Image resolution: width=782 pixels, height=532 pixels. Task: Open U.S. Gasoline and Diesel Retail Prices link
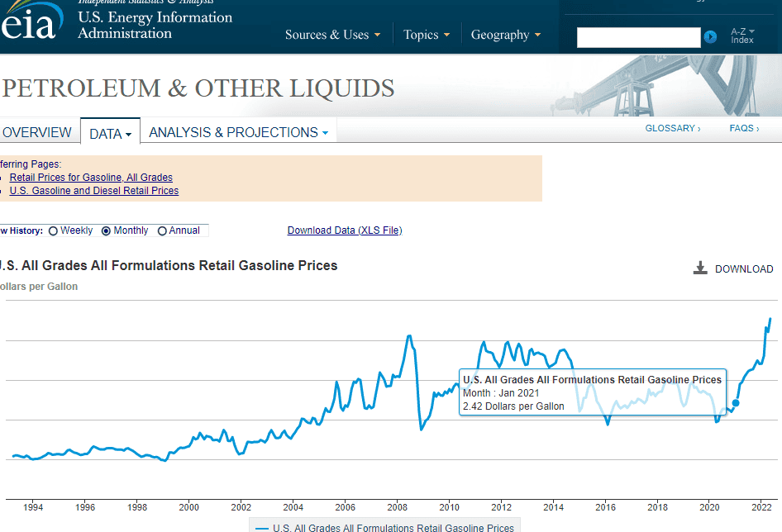point(93,191)
